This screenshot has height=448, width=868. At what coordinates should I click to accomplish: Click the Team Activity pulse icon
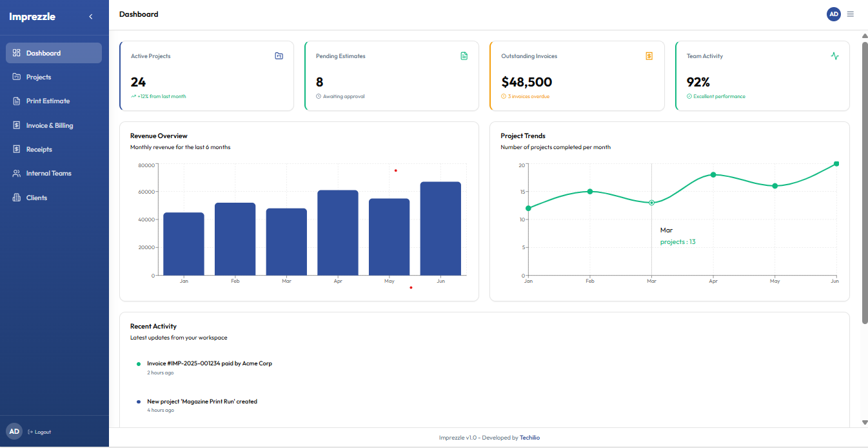pyautogui.click(x=835, y=56)
